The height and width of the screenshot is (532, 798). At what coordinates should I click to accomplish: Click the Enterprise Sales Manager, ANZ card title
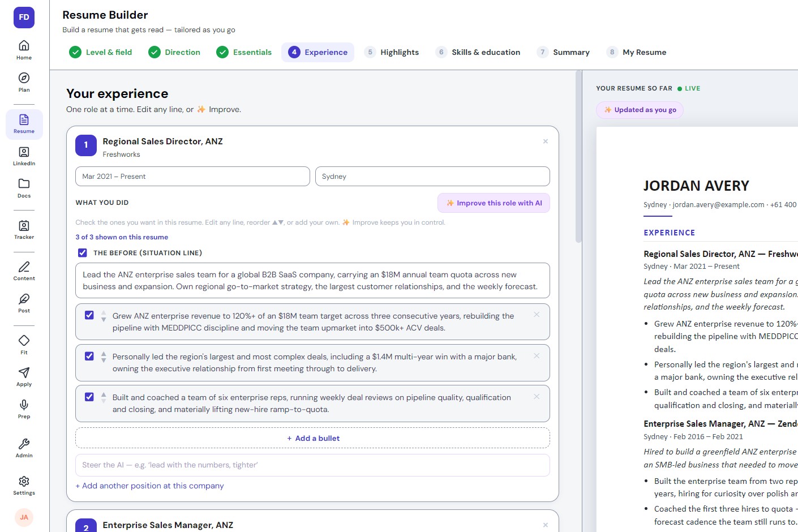point(168,525)
